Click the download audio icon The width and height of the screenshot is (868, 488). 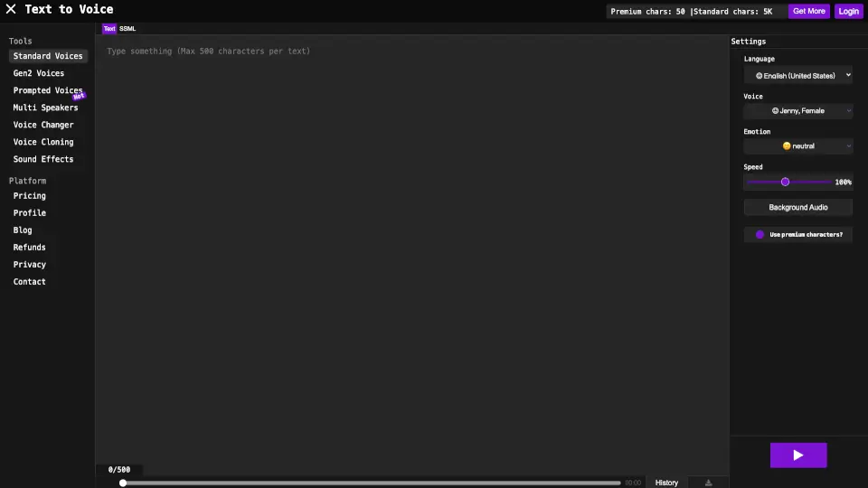pyautogui.click(x=708, y=483)
